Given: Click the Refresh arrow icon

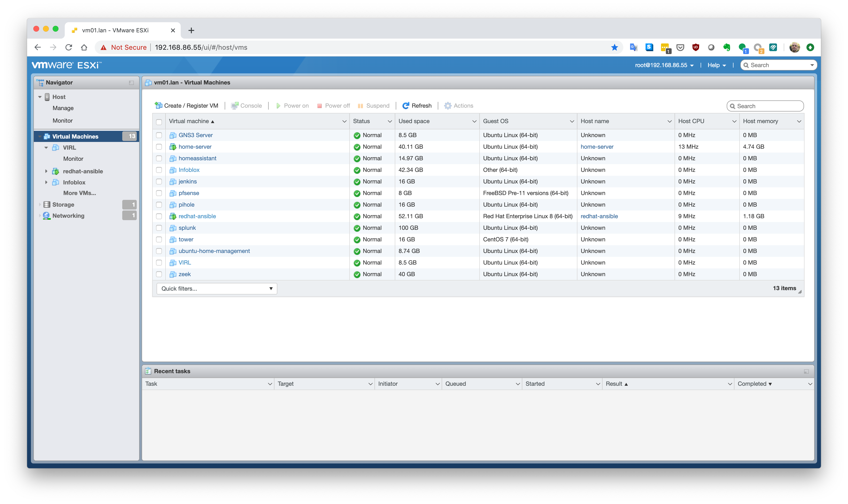Looking at the screenshot, I should 406,106.
